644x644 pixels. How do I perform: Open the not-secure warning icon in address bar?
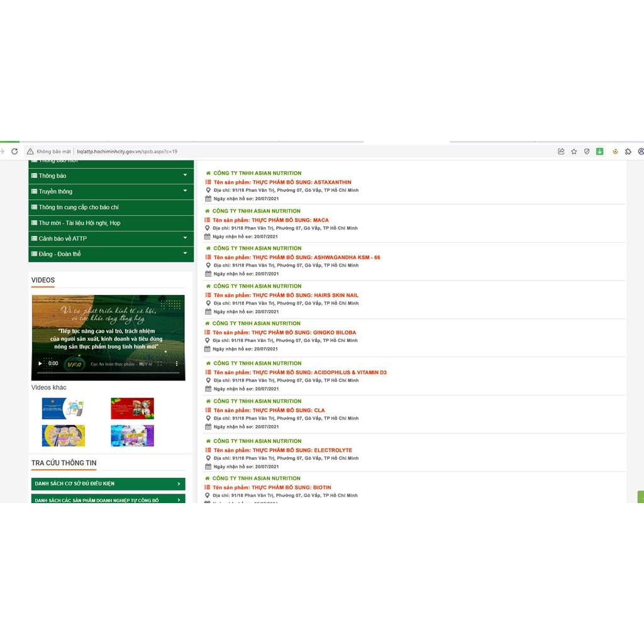[x=30, y=152]
